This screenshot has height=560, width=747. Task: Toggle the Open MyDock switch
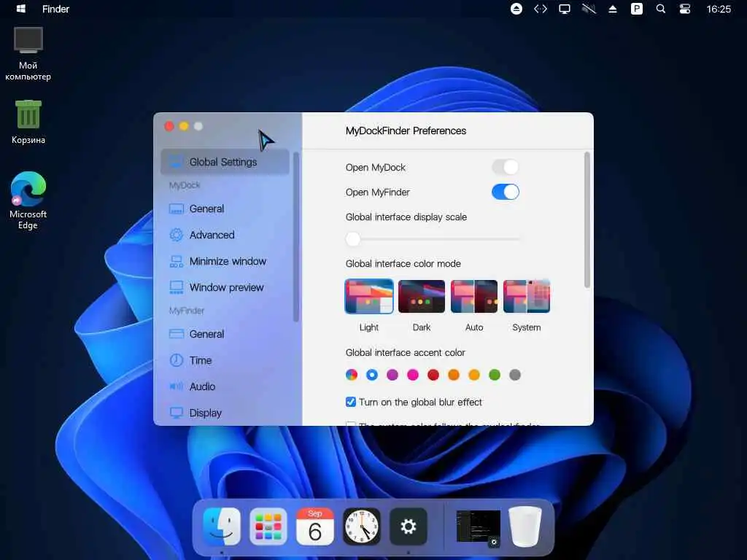(x=505, y=167)
